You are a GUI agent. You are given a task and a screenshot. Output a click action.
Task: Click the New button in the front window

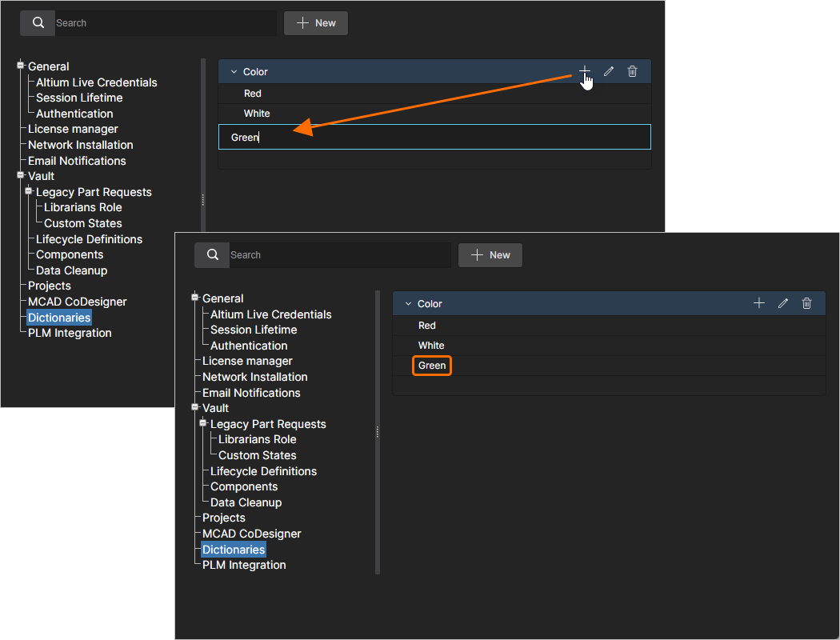tap(490, 254)
